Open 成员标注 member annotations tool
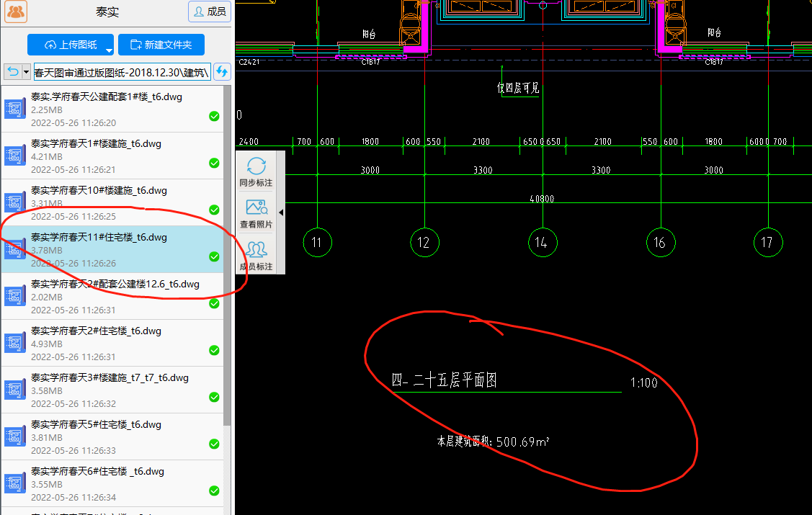Screen dimensions: 812x515 coord(256,256)
